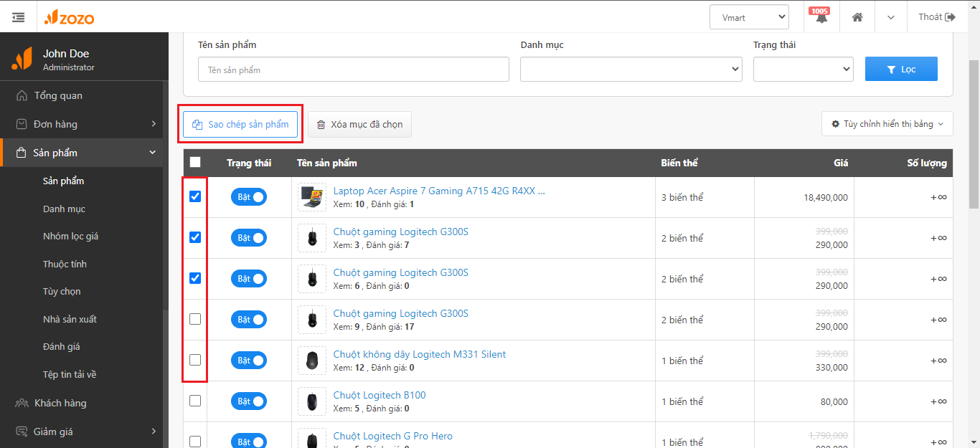This screenshot has height=448, width=980.
Task: Toggle the select-all checkbox in table header
Action: [x=195, y=163]
